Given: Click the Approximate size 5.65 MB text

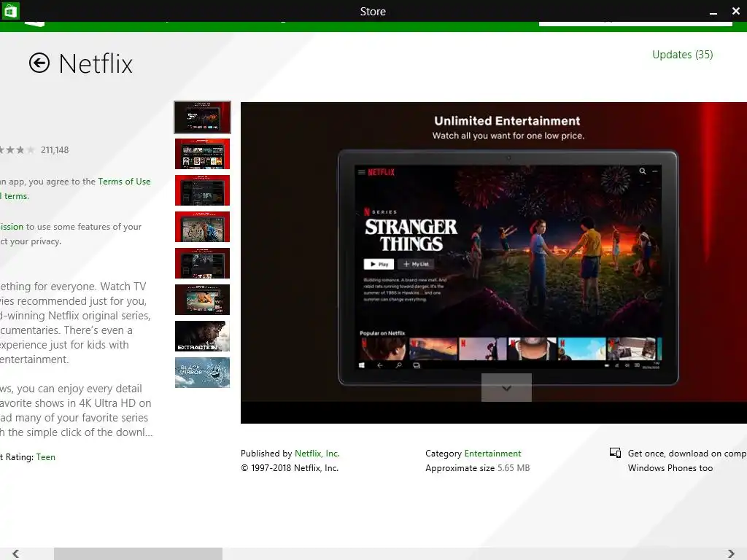Looking at the screenshot, I should coord(477,468).
